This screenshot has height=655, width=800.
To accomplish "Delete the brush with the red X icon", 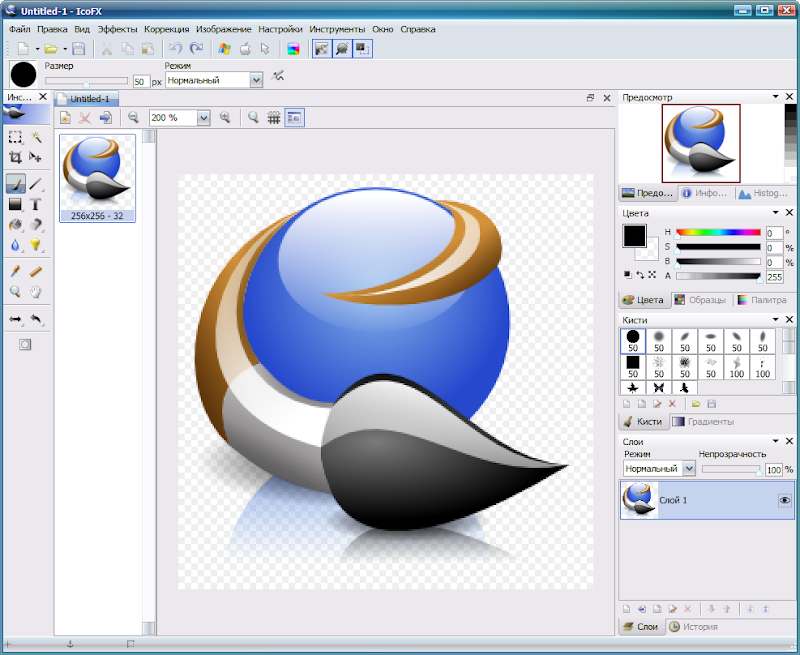I will tap(672, 404).
